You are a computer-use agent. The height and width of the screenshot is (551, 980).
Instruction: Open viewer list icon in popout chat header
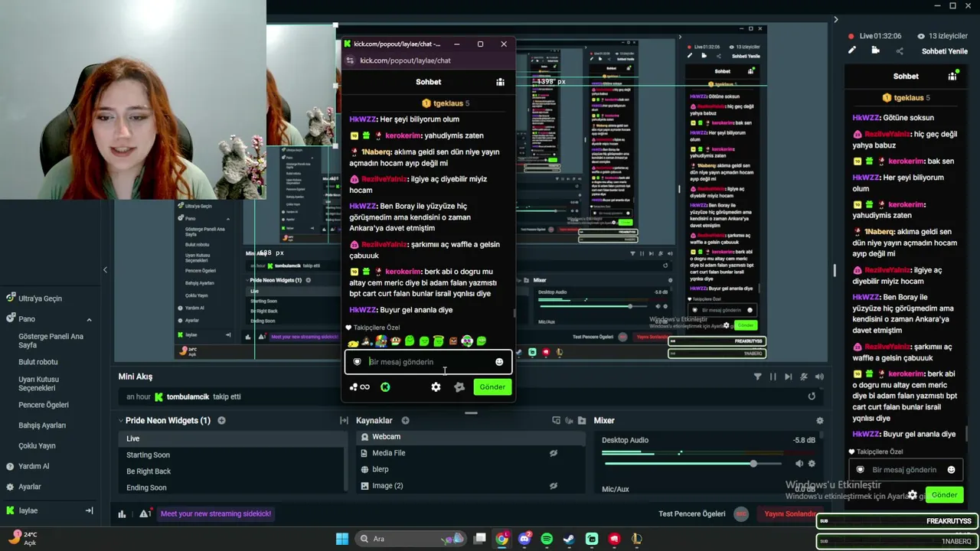(500, 82)
